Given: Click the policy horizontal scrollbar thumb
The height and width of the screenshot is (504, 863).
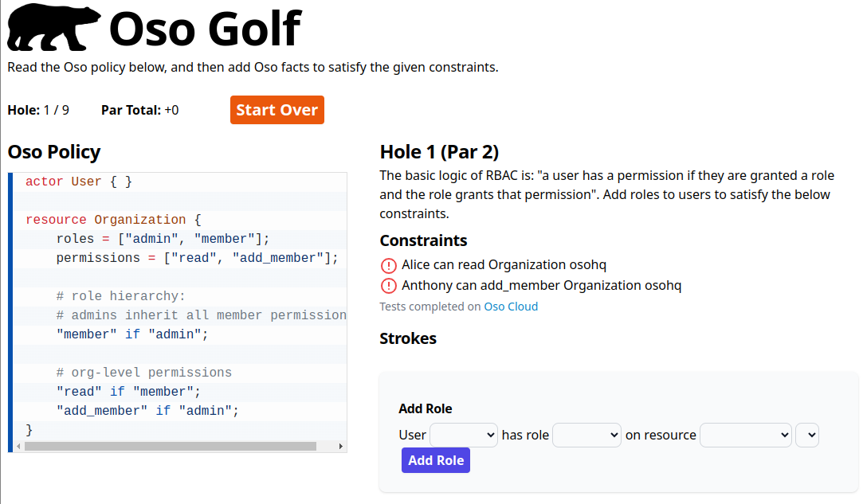Looking at the screenshot, I should tap(171, 446).
